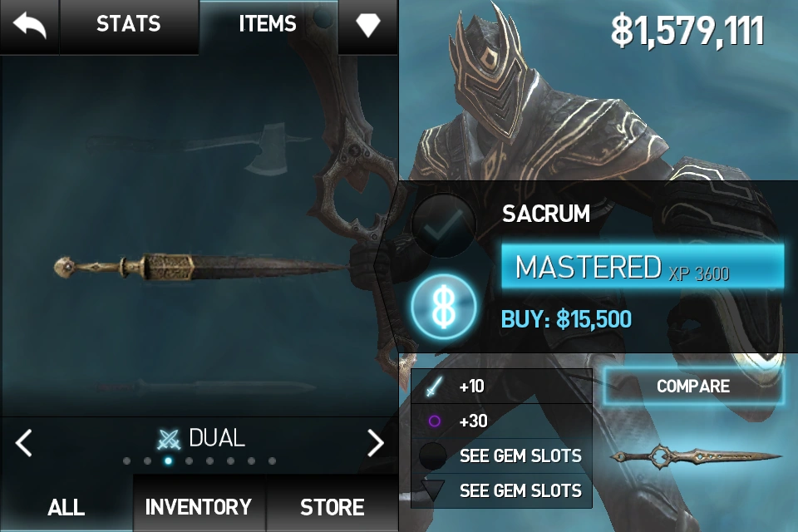Tap the glowing dollar buy icon

point(444,307)
